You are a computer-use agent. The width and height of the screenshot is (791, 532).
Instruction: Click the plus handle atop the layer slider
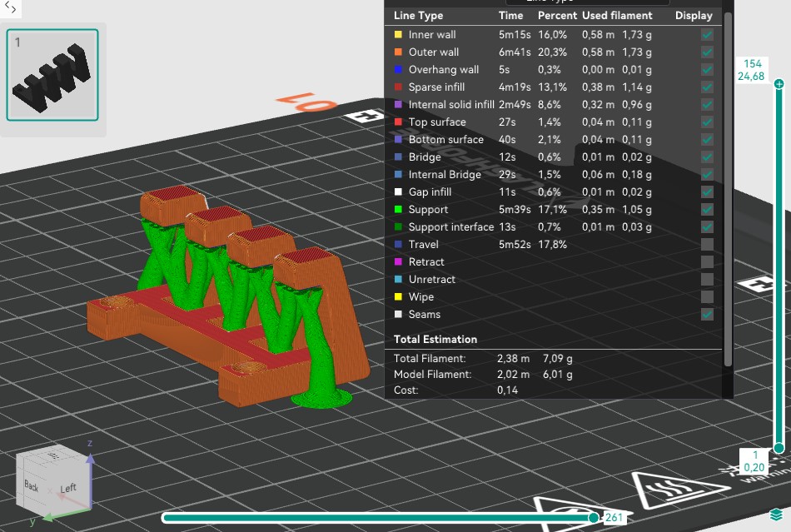(779, 84)
